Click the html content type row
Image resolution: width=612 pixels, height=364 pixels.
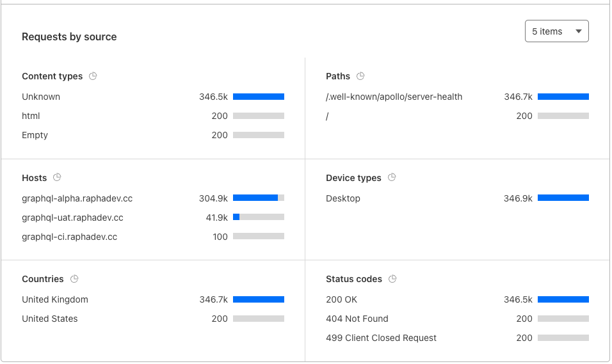pyautogui.click(x=31, y=116)
